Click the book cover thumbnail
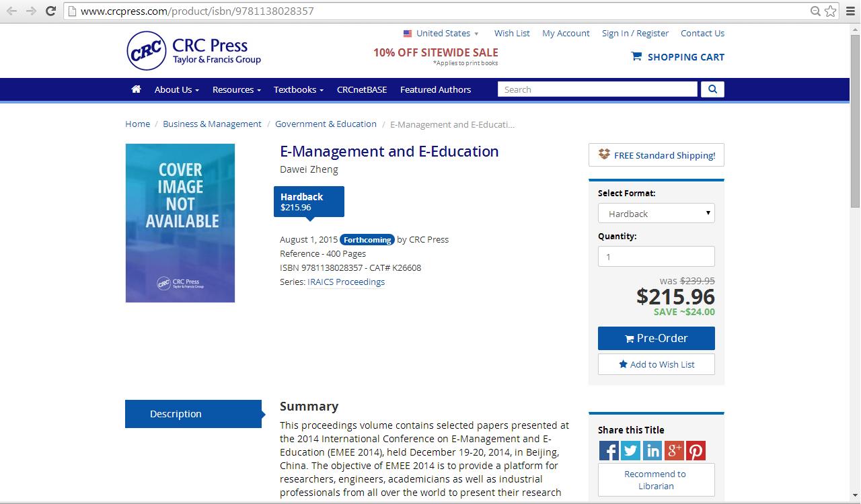The height and width of the screenshot is (504, 861). pos(180,223)
